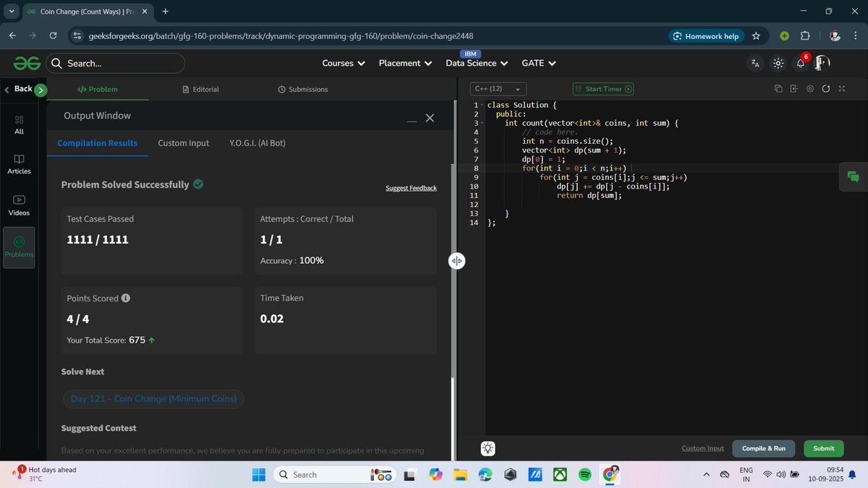Open File Explorer from the taskbar

point(460,474)
